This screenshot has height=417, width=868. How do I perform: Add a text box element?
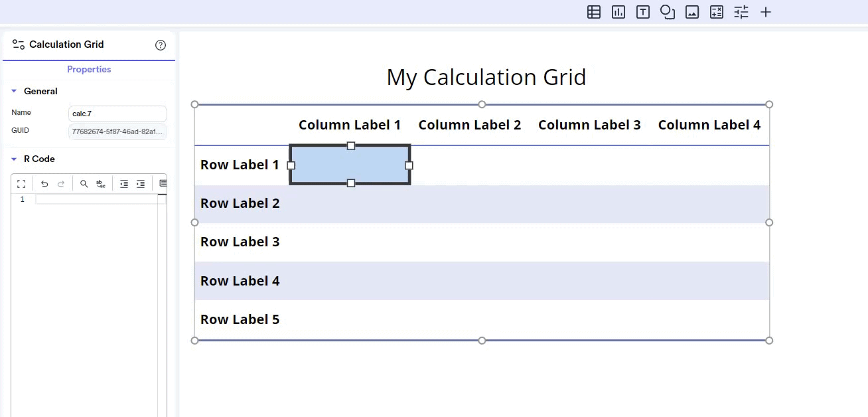pyautogui.click(x=643, y=12)
